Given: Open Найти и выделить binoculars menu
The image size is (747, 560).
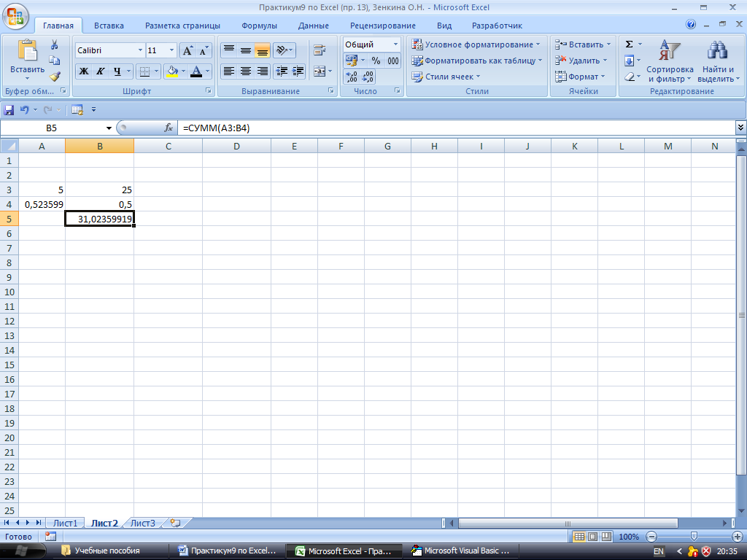Looking at the screenshot, I should coord(718,61).
